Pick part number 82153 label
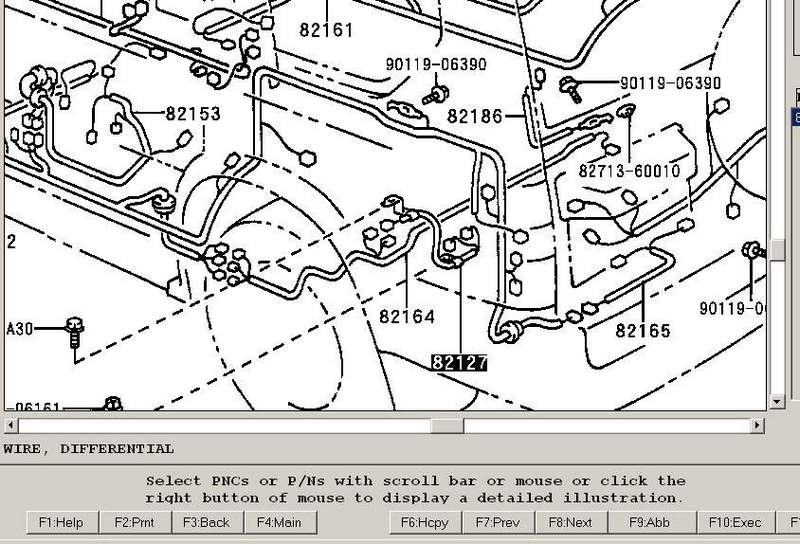Screen dimensions: 800x544 tap(193, 114)
